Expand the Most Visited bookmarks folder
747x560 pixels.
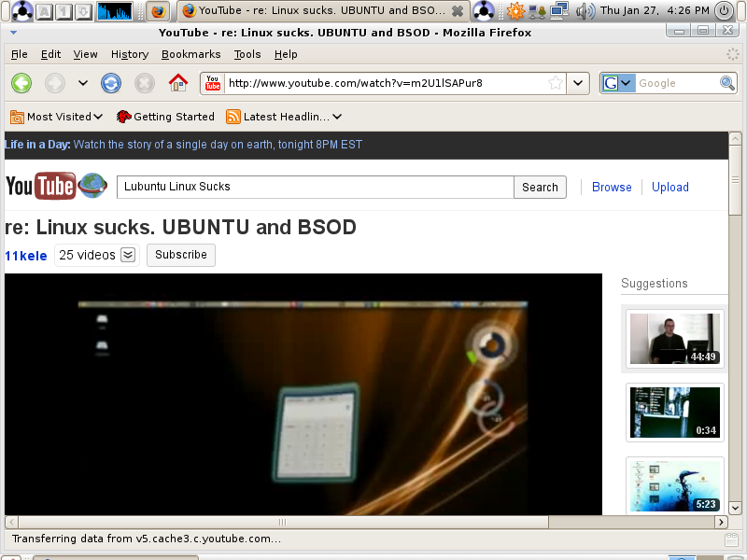[56, 117]
